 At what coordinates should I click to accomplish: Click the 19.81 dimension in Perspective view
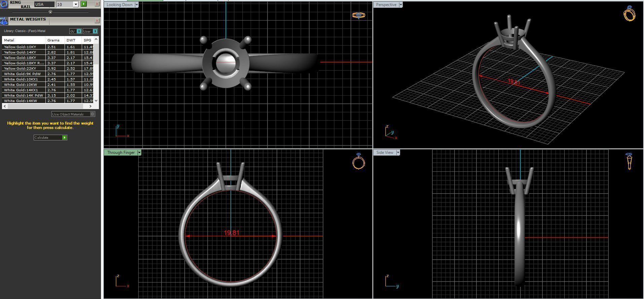[x=514, y=82]
